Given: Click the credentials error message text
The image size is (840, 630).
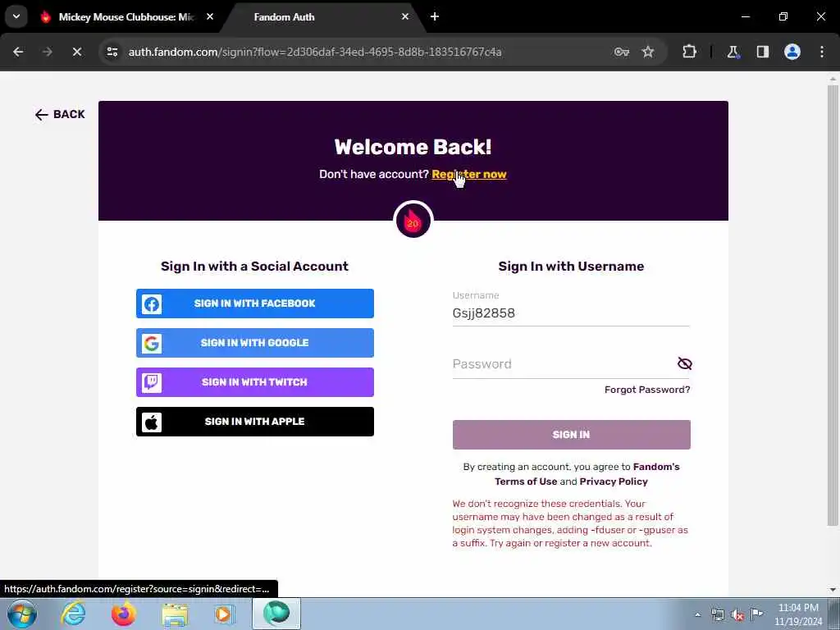Looking at the screenshot, I should point(570,523).
